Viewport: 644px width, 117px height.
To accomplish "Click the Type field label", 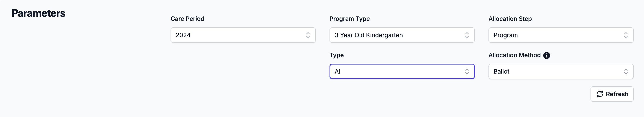I will 337,55.
